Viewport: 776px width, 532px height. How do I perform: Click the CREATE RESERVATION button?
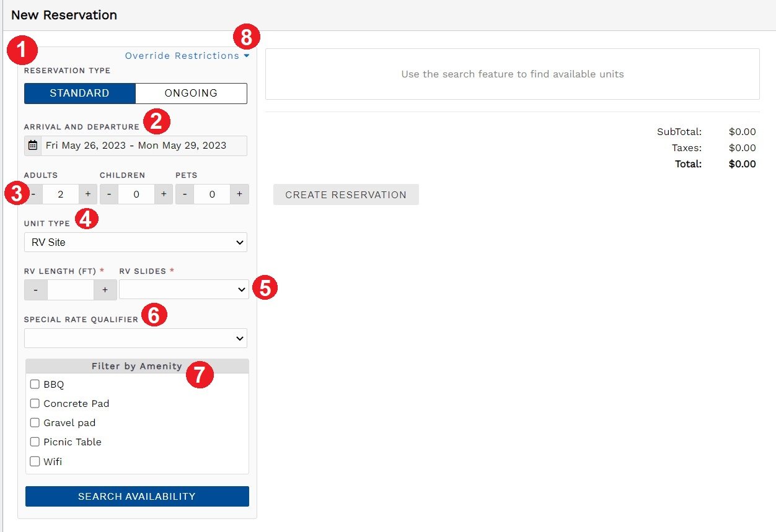coord(345,194)
